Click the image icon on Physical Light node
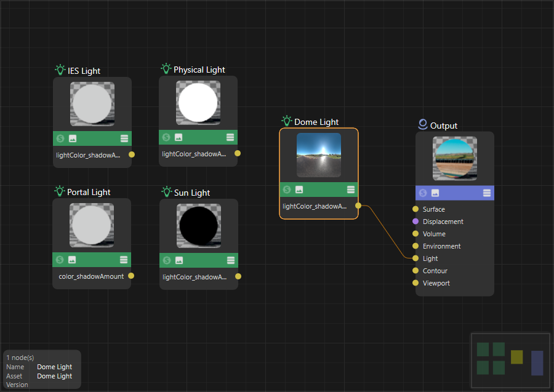The image size is (554, 392). coord(179,137)
